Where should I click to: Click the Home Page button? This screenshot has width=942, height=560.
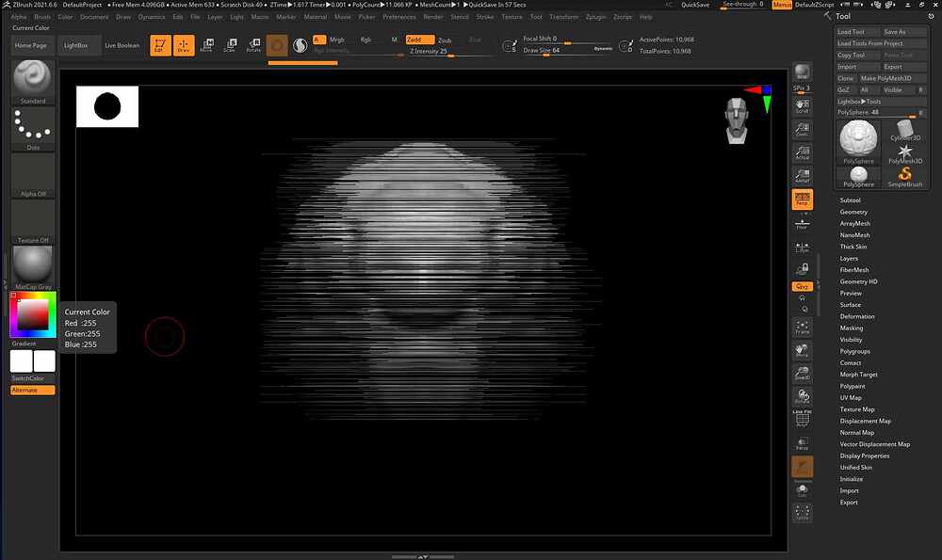31,45
